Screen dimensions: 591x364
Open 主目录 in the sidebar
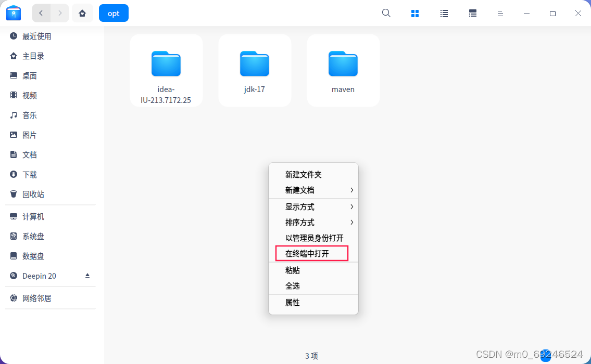(x=51, y=56)
